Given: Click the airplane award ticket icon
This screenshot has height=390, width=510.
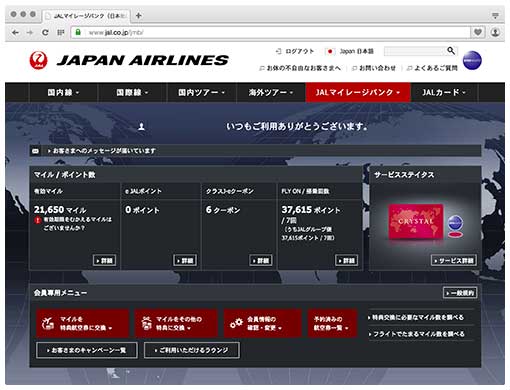Looking at the screenshot, I should [48, 323].
